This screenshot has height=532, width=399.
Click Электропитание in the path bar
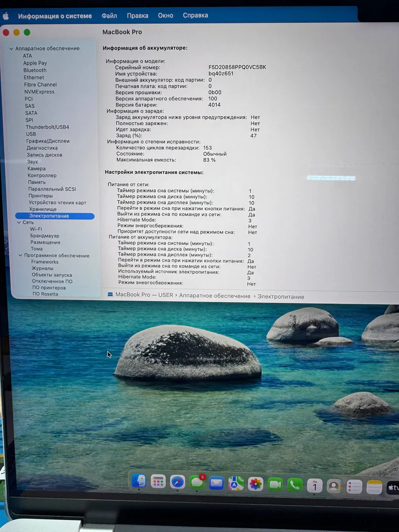pos(281,297)
